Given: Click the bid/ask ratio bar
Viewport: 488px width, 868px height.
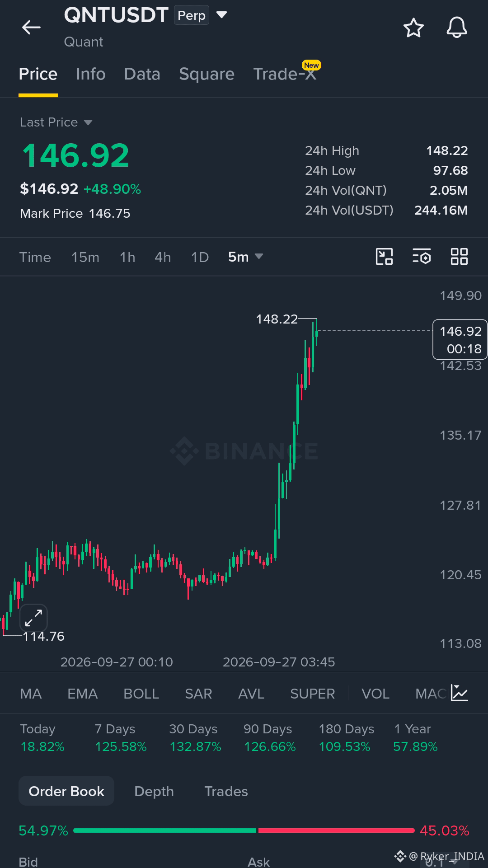Looking at the screenshot, I should tap(244, 830).
